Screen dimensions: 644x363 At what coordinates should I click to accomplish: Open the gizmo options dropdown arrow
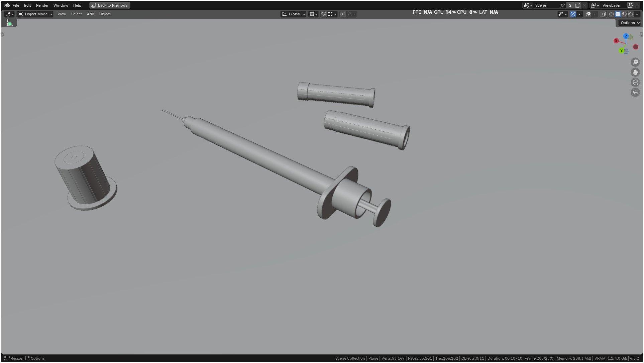(x=579, y=14)
